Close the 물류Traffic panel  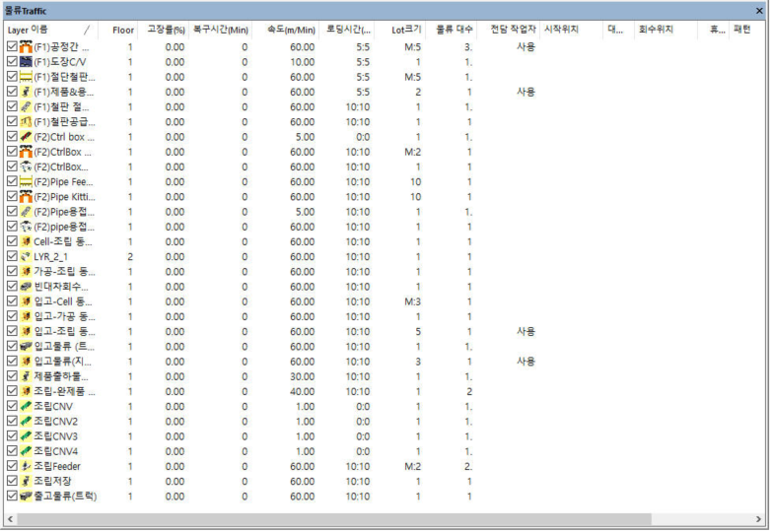(759, 10)
